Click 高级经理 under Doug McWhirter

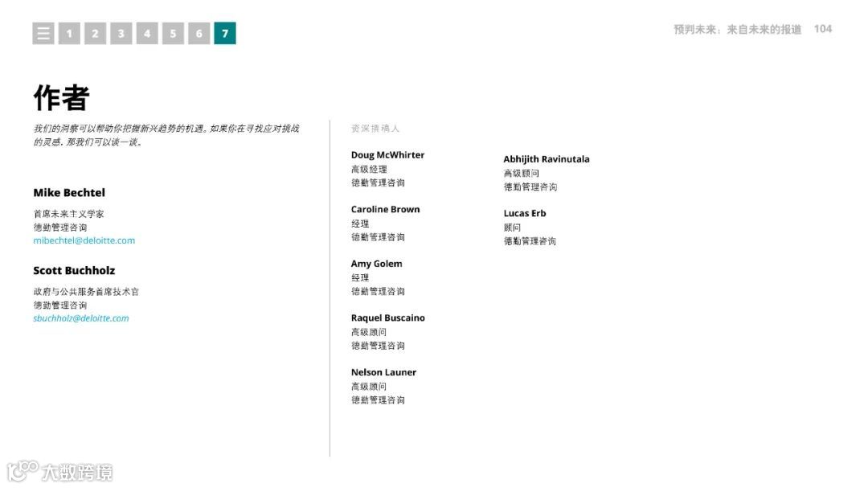pyautogui.click(x=369, y=170)
